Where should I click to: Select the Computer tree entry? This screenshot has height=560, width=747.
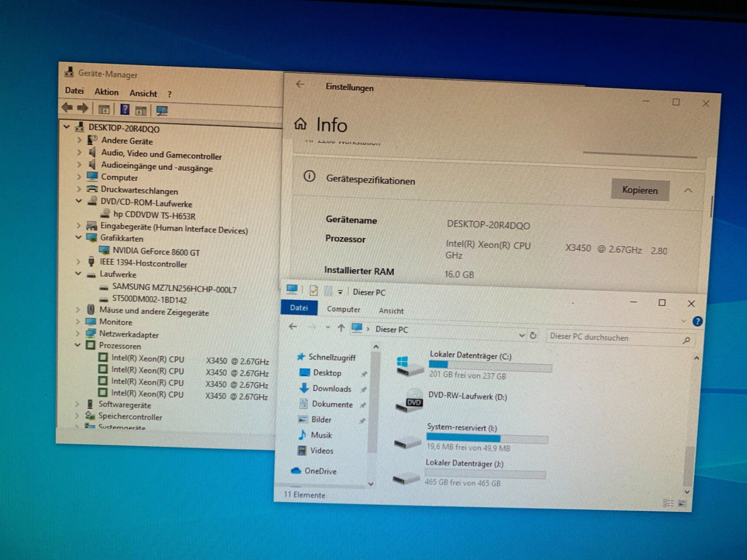pyautogui.click(x=119, y=177)
